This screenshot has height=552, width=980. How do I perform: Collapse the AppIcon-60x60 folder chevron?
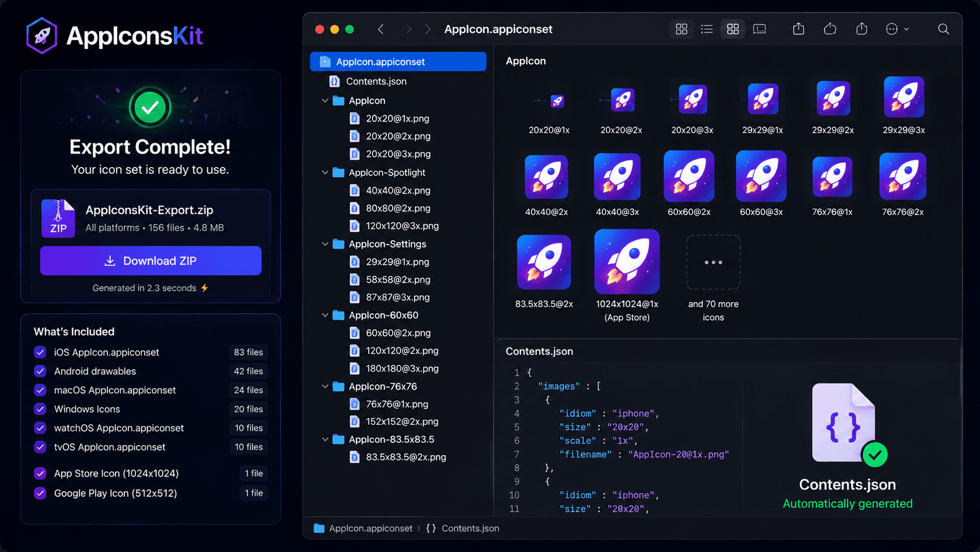[325, 316]
